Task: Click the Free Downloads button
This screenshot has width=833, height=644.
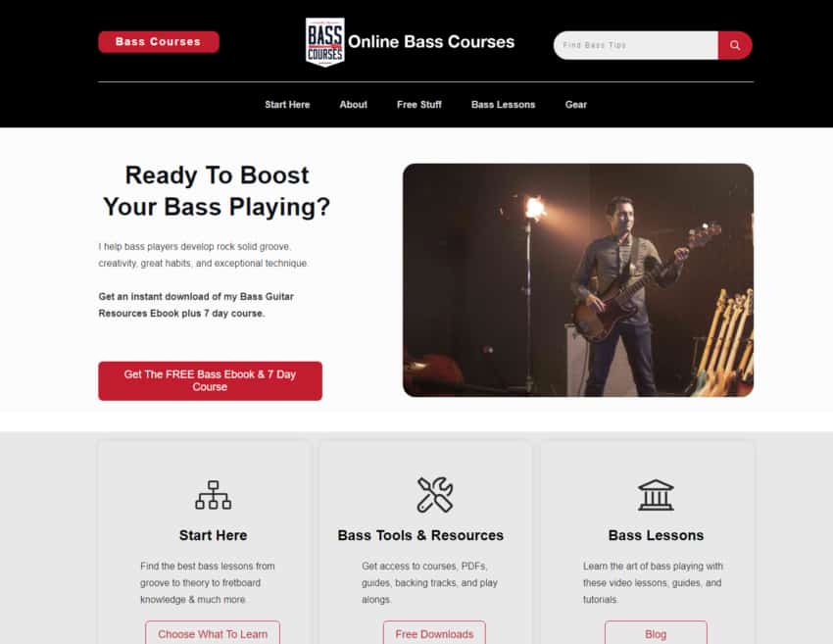Action: tap(434, 633)
